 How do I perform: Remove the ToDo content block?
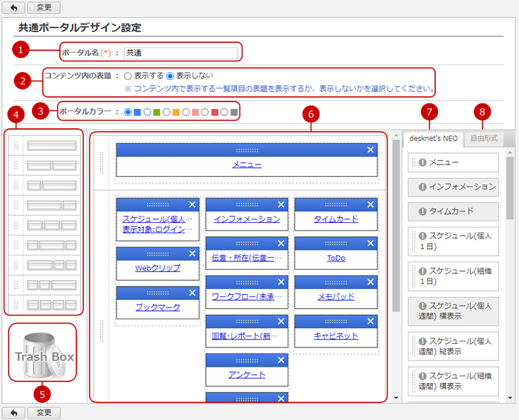(x=371, y=244)
